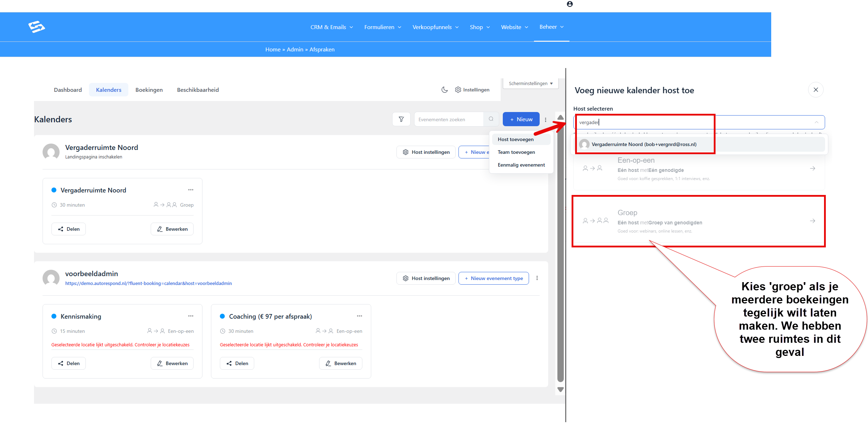The width and height of the screenshot is (868, 425).
Task: Choose Team toevoegen from the menu
Action: (x=516, y=152)
